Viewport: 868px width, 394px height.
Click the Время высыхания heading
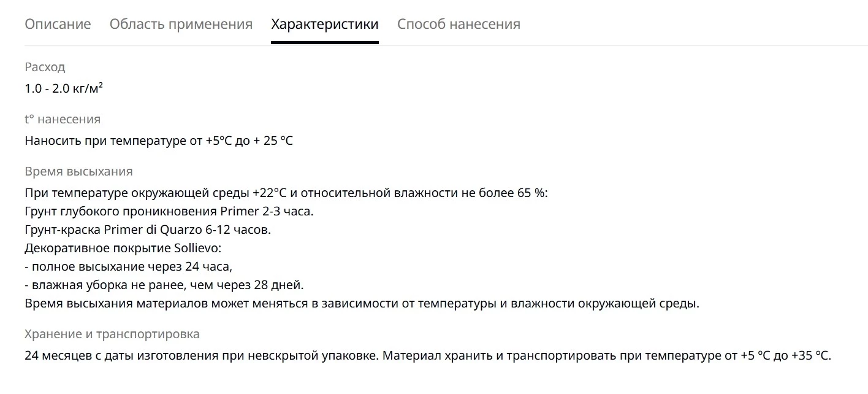[78, 171]
